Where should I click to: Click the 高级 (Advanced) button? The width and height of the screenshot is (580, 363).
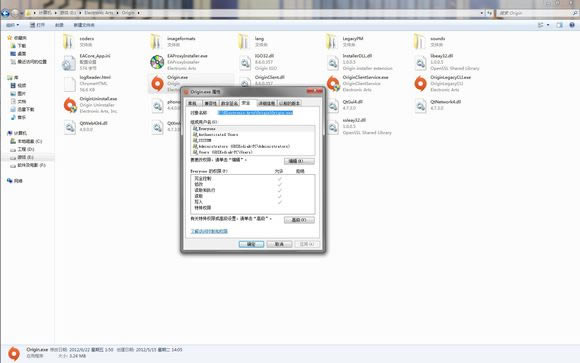click(299, 220)
